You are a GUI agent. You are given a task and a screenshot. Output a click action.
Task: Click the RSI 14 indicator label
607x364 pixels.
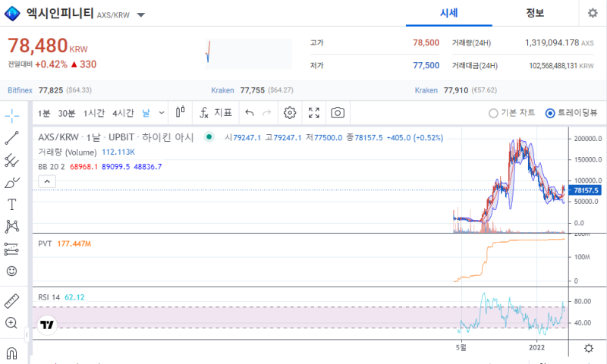(49, 297)
